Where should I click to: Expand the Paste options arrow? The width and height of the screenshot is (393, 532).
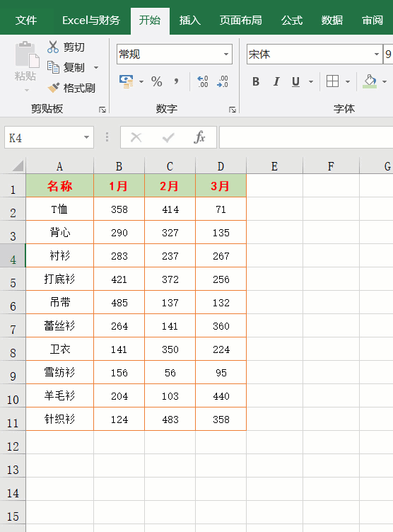[27, 91]
